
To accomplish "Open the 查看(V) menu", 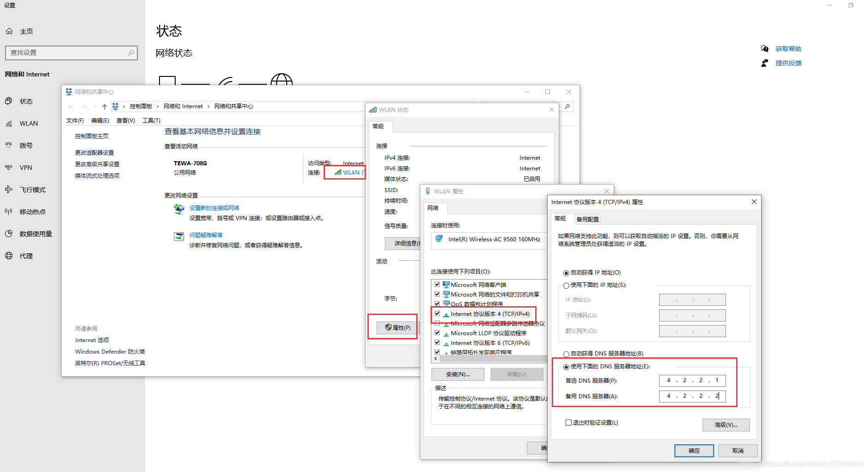I will click(126, 121).
